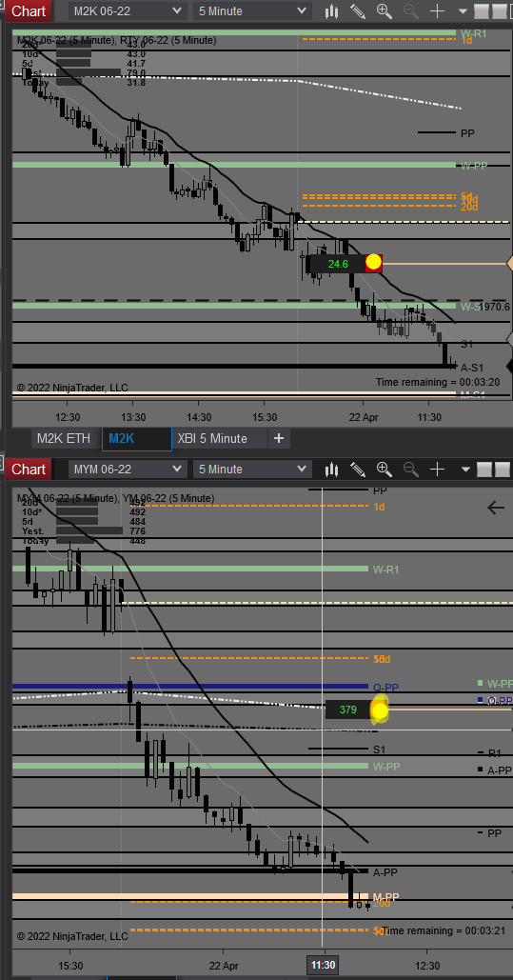Click the Q-PP label on the blue line
This screenshot has height=980, width=513.
385,688
